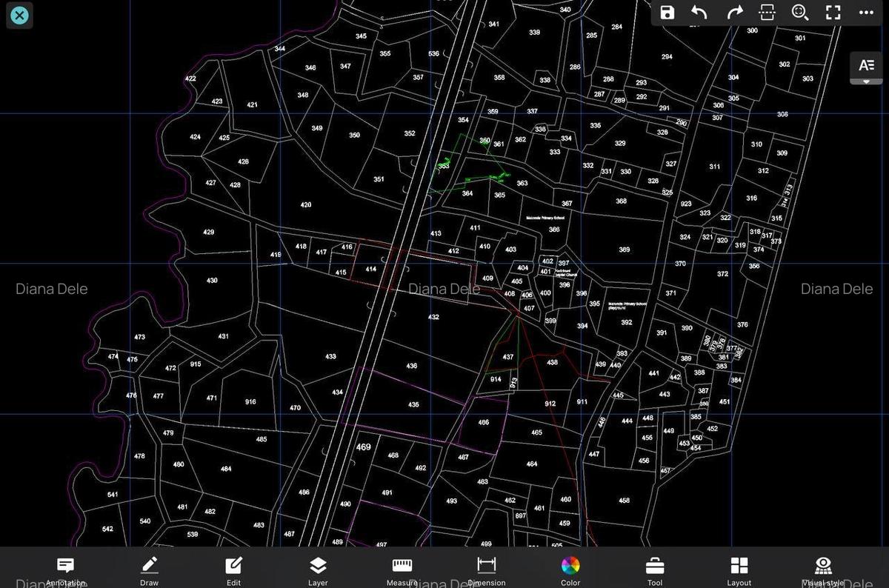Open the Dimension tool
The image size is (889, 588).
tap(486, 571)
